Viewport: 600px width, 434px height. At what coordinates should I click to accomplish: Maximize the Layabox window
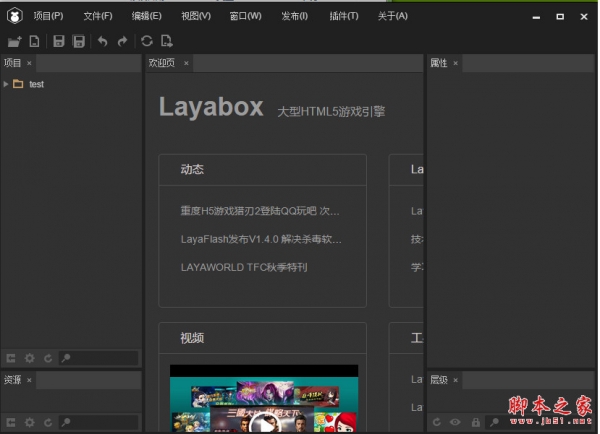coord(560,16)
